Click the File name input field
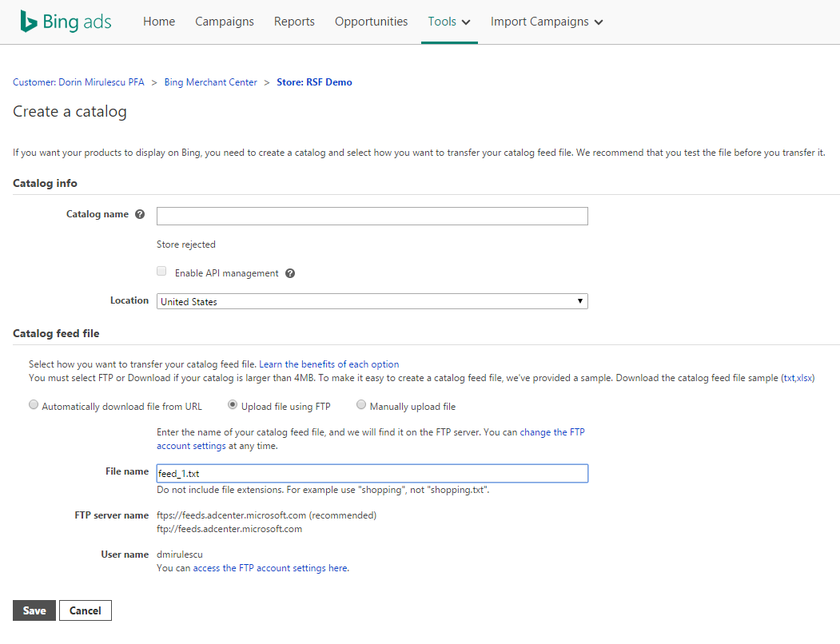The height and width of the screenshot is (644, 840). click(x=372, y=473)
